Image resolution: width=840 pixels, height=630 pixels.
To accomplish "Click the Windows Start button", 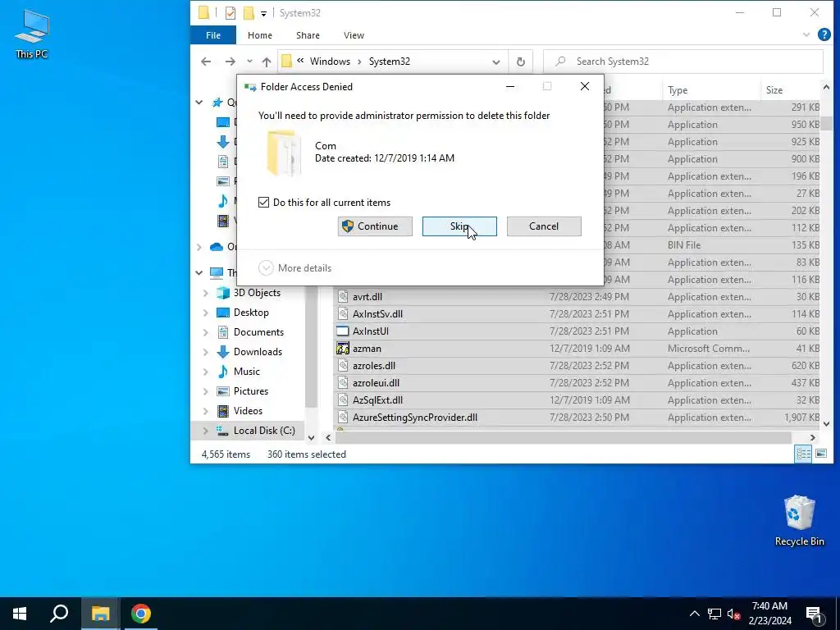I will (20, 614).
